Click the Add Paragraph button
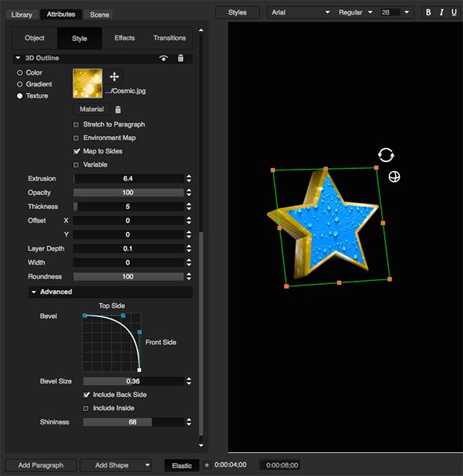 40,465
